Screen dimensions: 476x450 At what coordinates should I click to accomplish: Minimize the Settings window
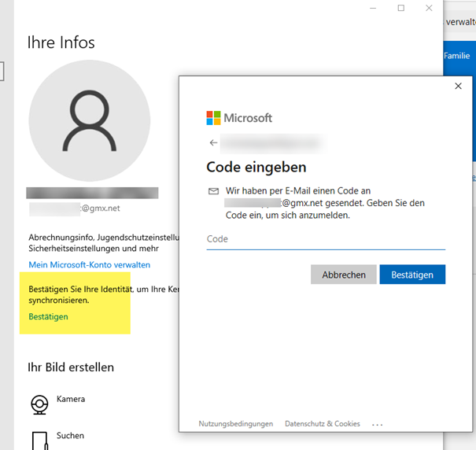coord(373,8)
